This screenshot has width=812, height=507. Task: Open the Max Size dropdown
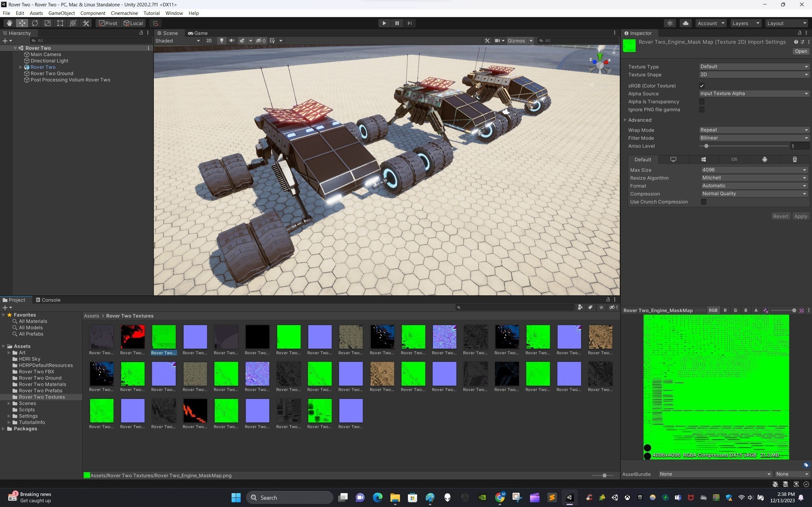(754, 170)
